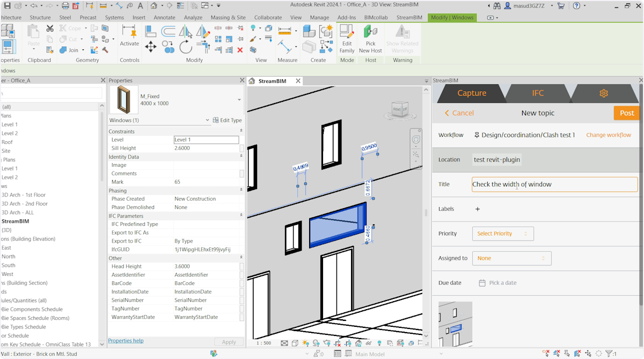Toggle Select Underlay Elements icon in status bar
Image resolution: width=644 pixels, height=359 pixels.
(x=557, y=354)
